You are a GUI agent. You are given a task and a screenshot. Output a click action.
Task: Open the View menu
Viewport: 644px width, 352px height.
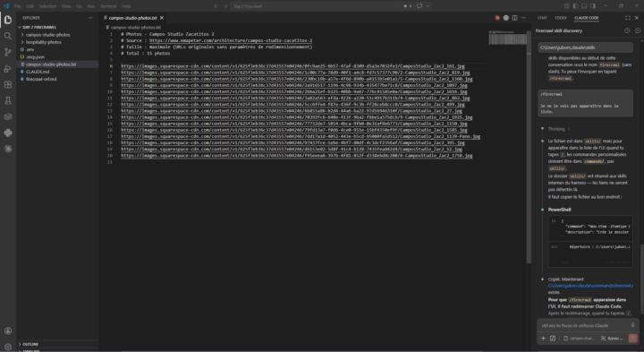coord(66,6)
